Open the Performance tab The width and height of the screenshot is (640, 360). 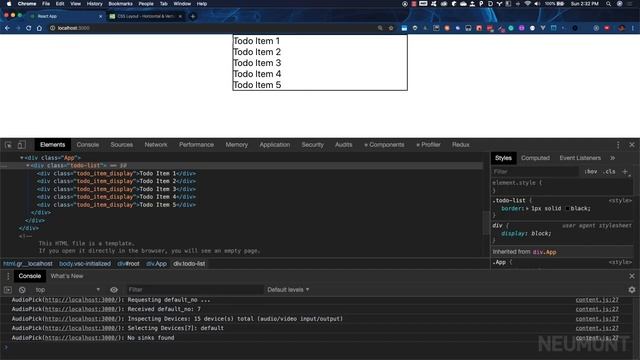pyautogui.click(x=196, y=145)
